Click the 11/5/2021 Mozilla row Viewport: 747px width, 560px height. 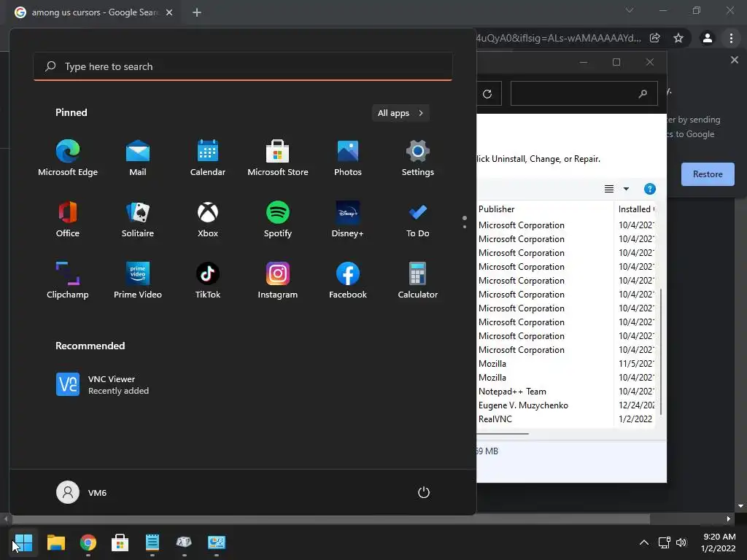click(x=566, y=364)
